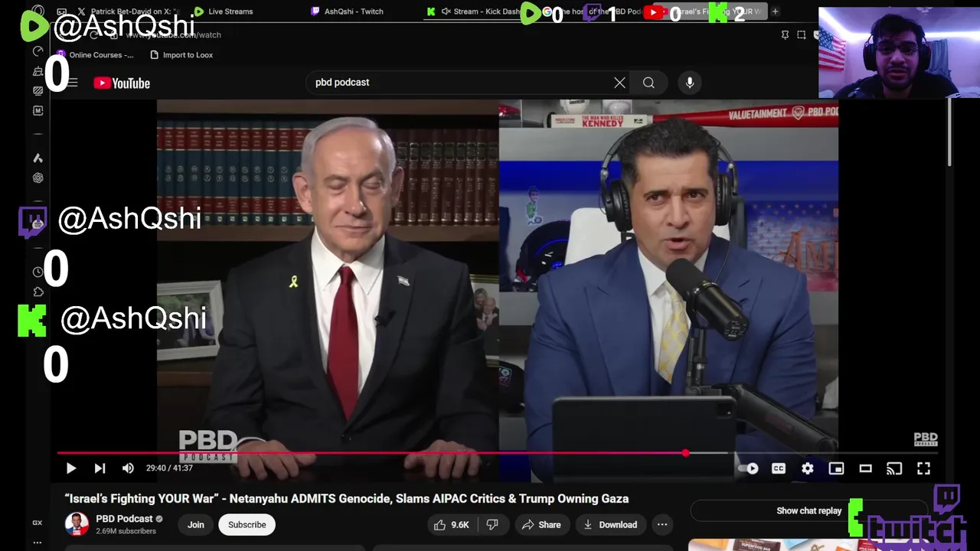Click the video title text

point(347,499)
